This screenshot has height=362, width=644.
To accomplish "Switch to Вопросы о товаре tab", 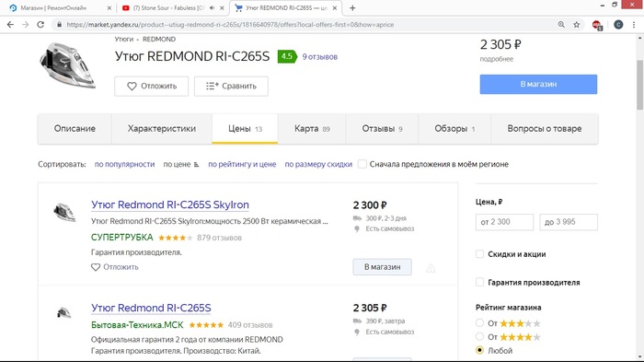I will (x=545, y=129).
